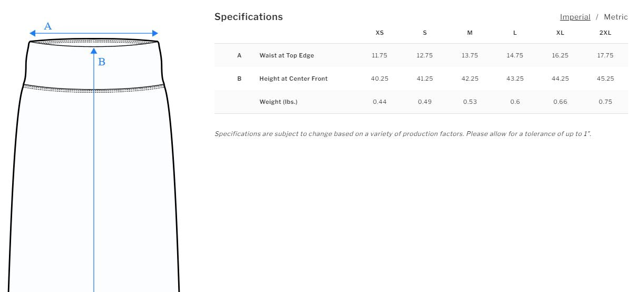
Task: Click the Specifications heading
Action: 249,17
